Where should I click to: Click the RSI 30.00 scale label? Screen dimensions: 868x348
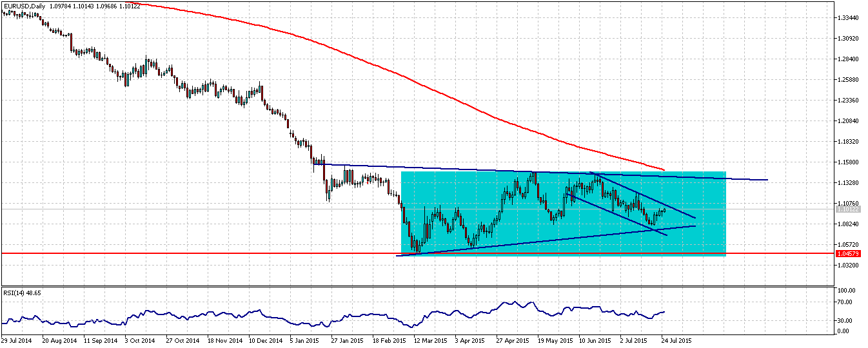coord(845,320)
